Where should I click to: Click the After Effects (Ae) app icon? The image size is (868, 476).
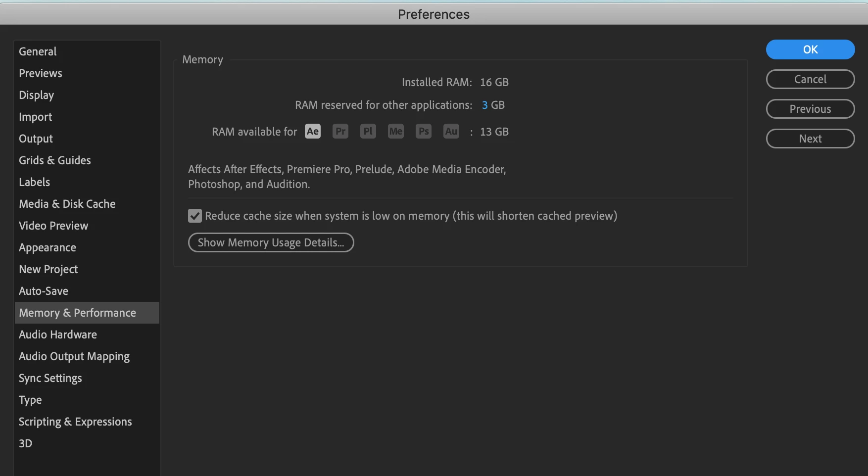pos(313,131)
